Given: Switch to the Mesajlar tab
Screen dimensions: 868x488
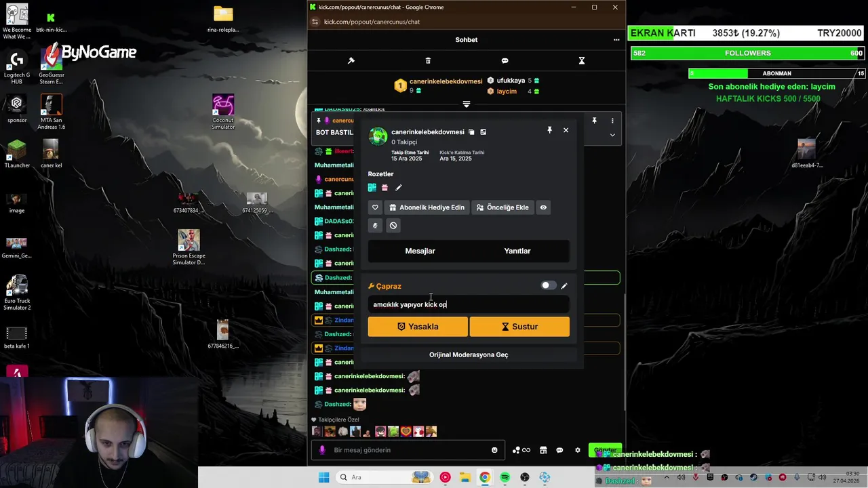Looking at the screenshot, I should pos(420,251).
